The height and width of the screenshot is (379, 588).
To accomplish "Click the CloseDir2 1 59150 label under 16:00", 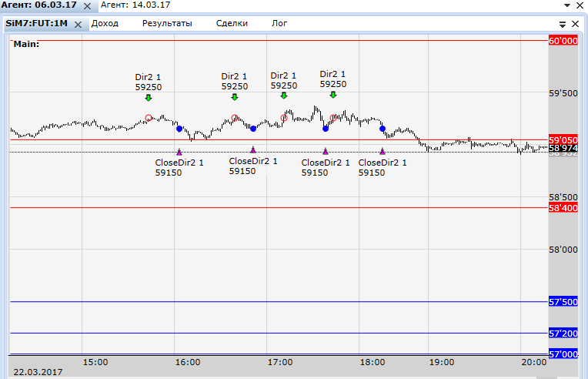I will coord(179,168).
